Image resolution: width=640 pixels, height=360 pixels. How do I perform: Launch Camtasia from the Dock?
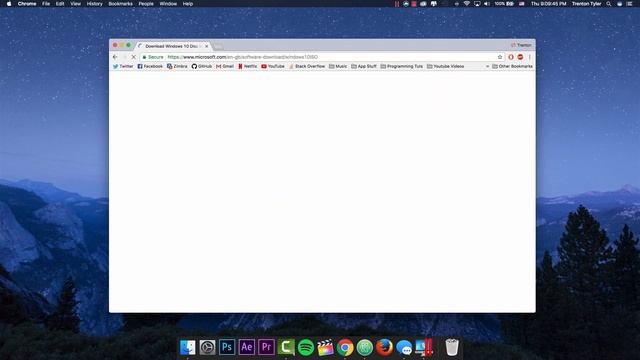pyautogui.click(x=286, y=347)
